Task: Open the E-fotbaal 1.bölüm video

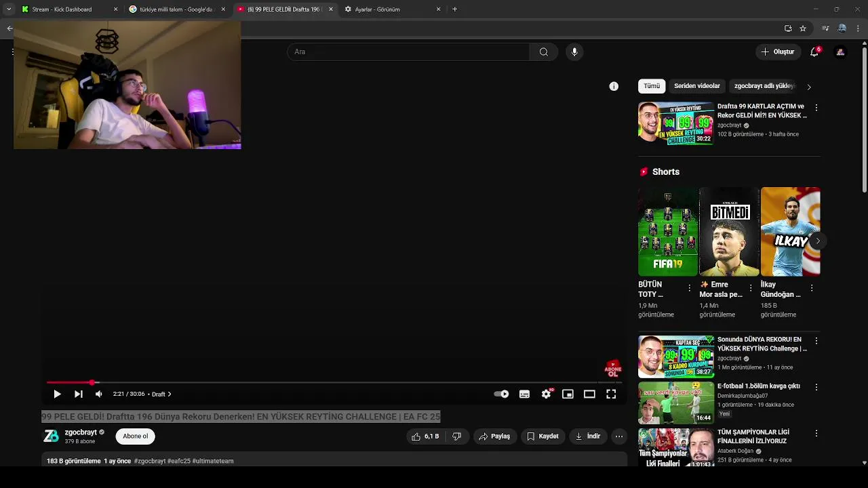Action: click(x=676, y=403)
